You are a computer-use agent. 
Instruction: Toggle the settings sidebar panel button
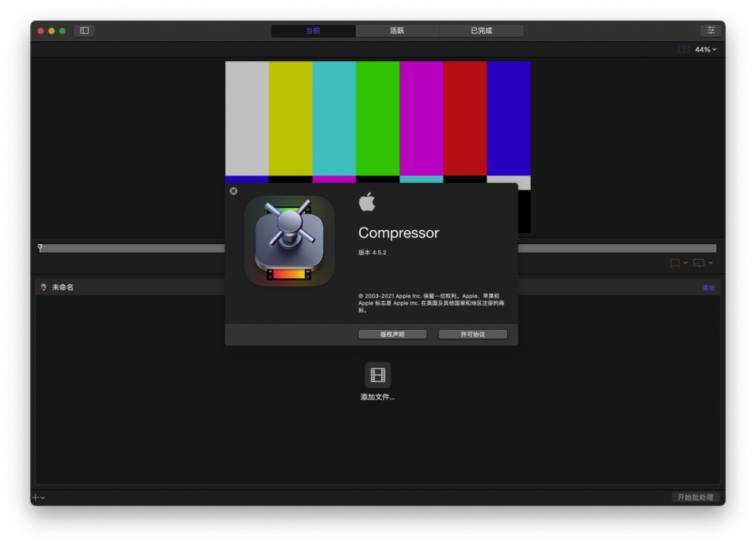pos(84,30)
